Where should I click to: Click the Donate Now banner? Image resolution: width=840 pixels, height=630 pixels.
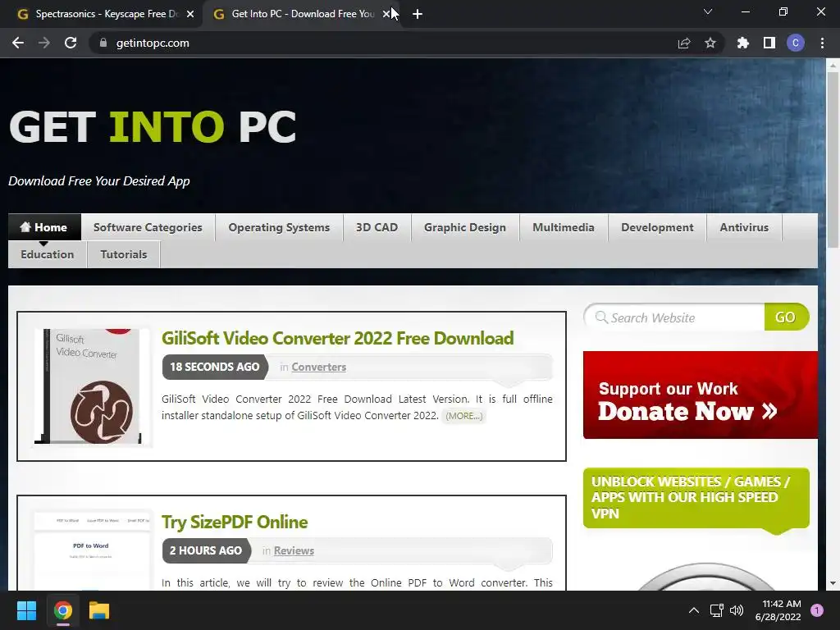click(x=701, y=395)
